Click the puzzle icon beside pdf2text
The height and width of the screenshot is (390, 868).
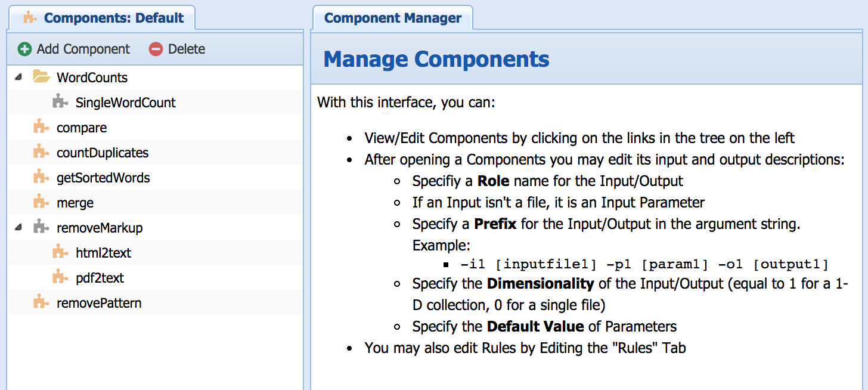60,278
